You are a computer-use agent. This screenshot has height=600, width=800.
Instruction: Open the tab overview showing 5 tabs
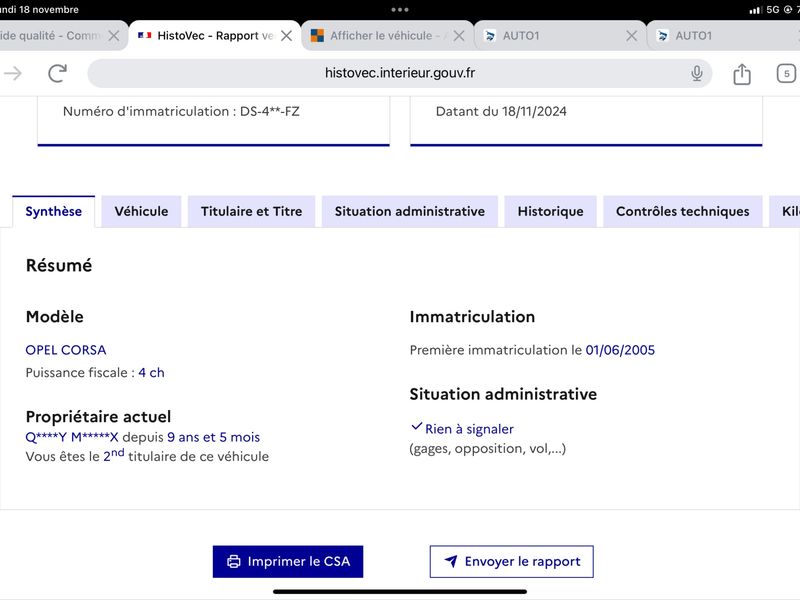(x=786, y=73)
